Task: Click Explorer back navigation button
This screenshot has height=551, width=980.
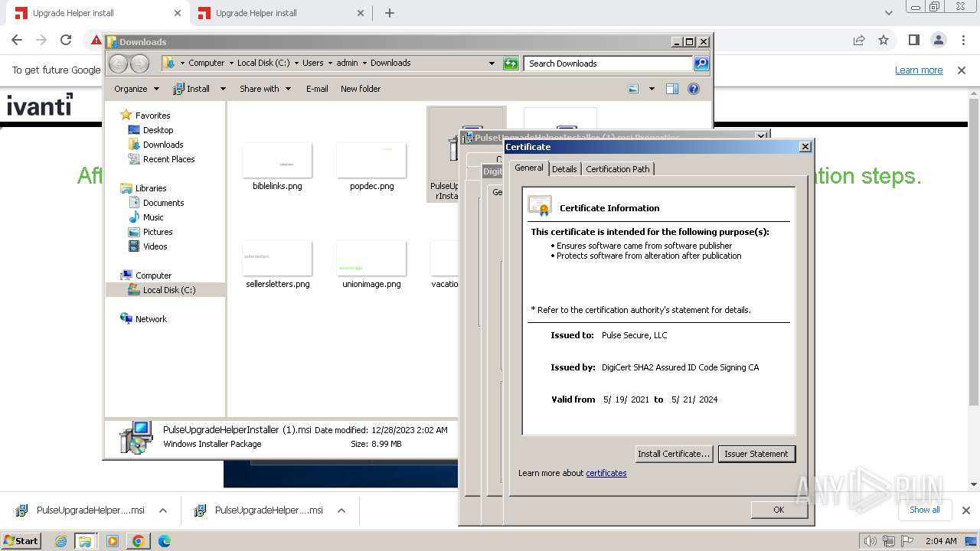Action: click(118, 64)
